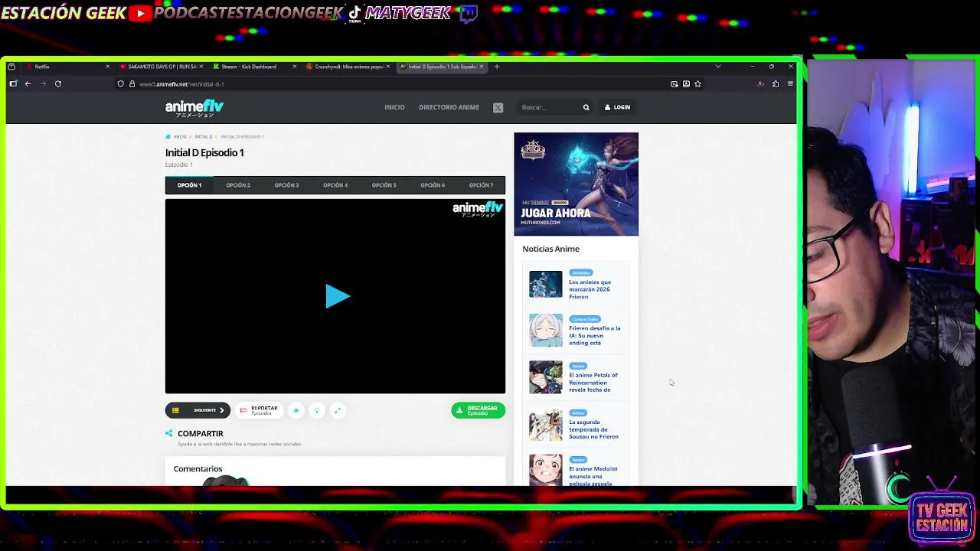Click the extensions icon in browser toolbar
980x551 pixels.
pyautogui.click(x=776, y=84)
